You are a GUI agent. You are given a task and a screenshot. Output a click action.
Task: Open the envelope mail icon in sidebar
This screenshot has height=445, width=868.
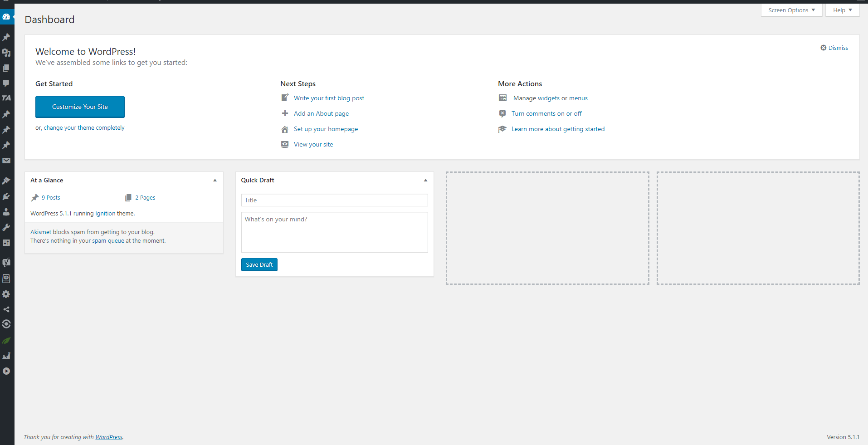tap(6, 161)
